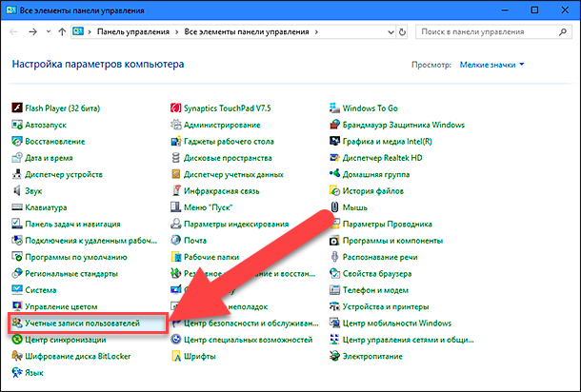Open Параметры Проводника link
The height and width of the screenshot is (392, 581).
(388, 224)
